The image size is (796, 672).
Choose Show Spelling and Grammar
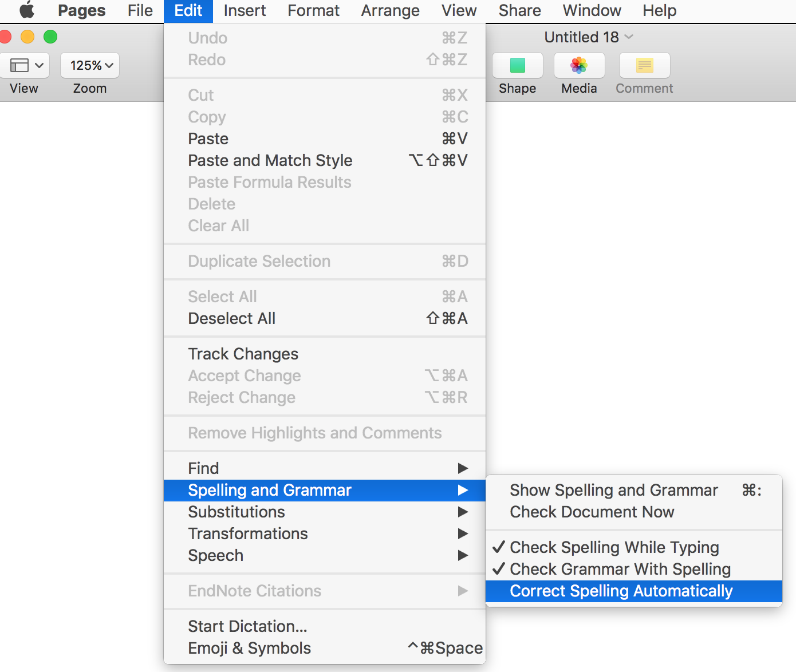pos(634,490)
